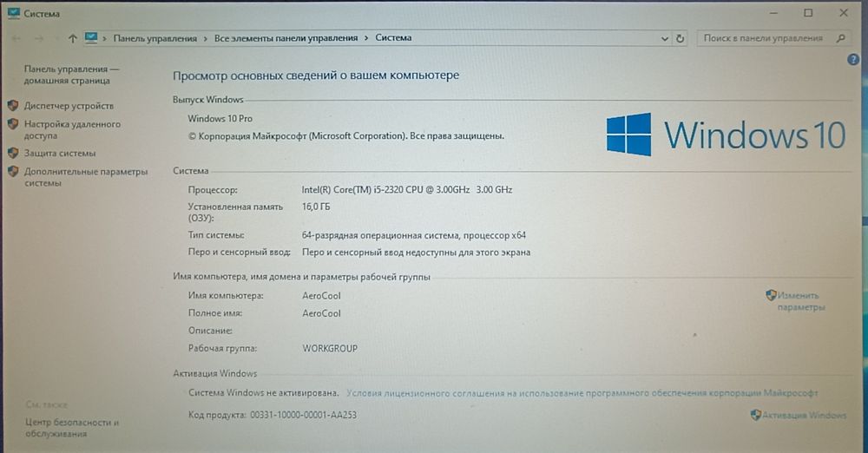Open Help via blue question mark
This screenshot has width=868, height=453.
coord(853,59)
